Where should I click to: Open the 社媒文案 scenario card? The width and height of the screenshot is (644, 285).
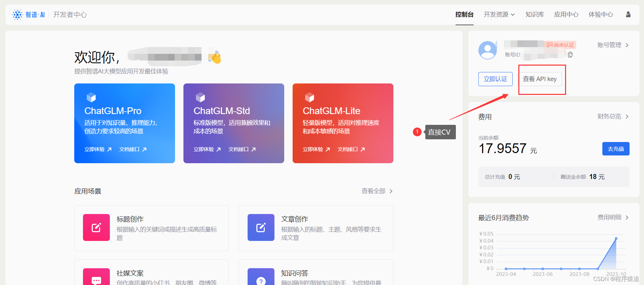pos(152,272)
